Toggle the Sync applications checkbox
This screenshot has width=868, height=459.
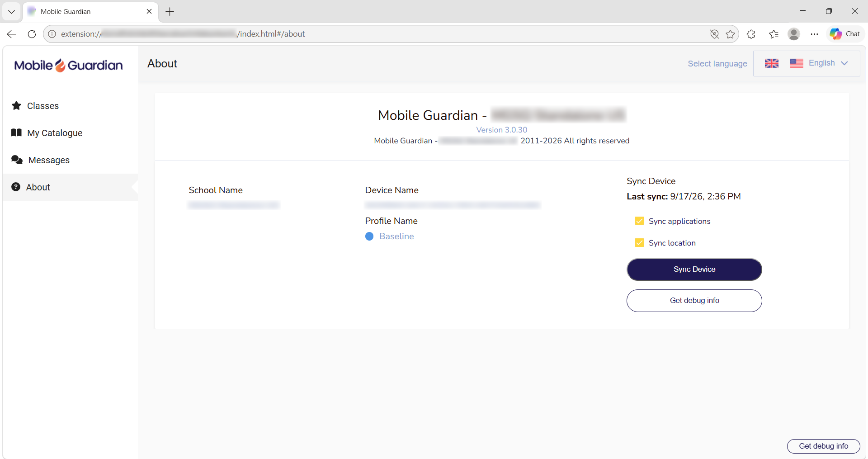[639, 221]
